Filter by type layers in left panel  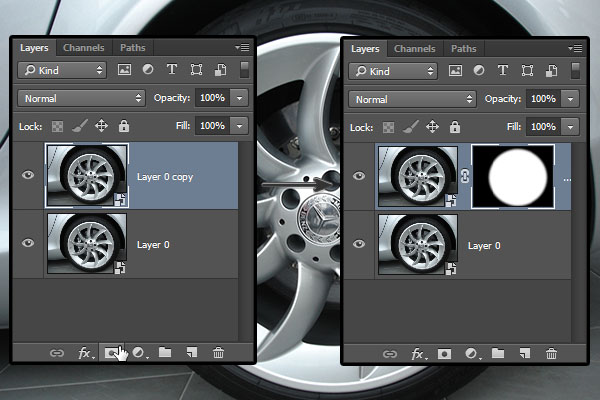[x=171, y=70]
